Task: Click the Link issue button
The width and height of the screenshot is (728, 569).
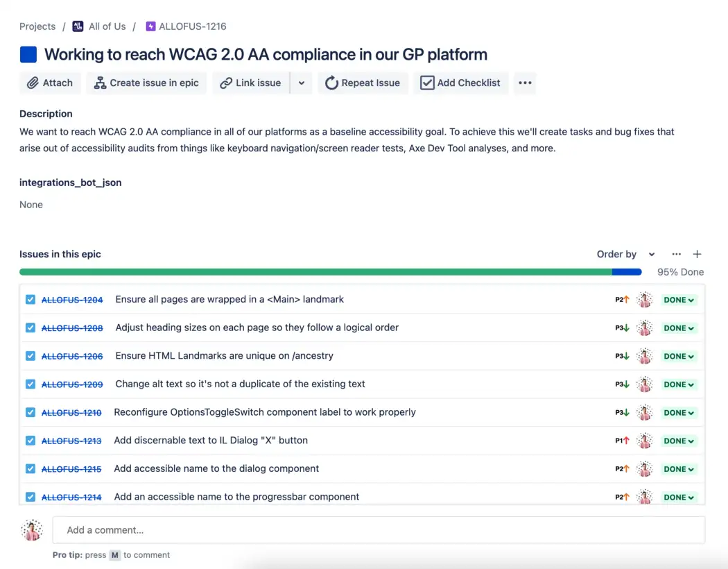Action: (x=251, y=83)
